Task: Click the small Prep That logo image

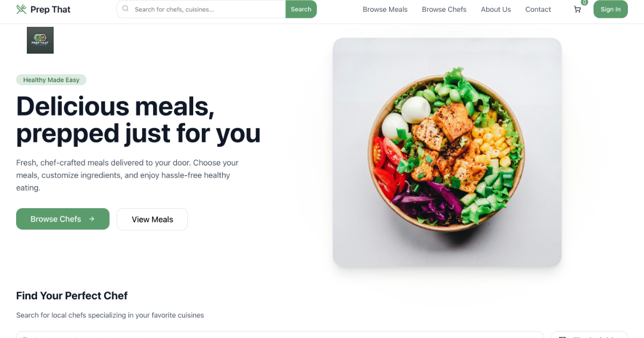Action: [x=40, y=40]
